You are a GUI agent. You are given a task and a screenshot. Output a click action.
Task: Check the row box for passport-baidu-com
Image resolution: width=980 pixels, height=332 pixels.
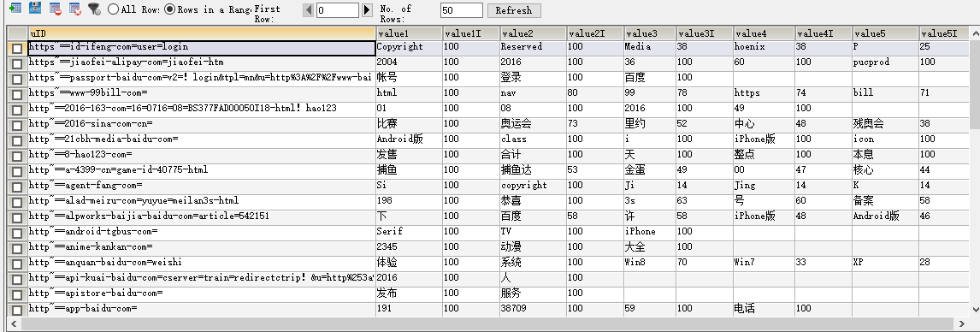point(17,80)
